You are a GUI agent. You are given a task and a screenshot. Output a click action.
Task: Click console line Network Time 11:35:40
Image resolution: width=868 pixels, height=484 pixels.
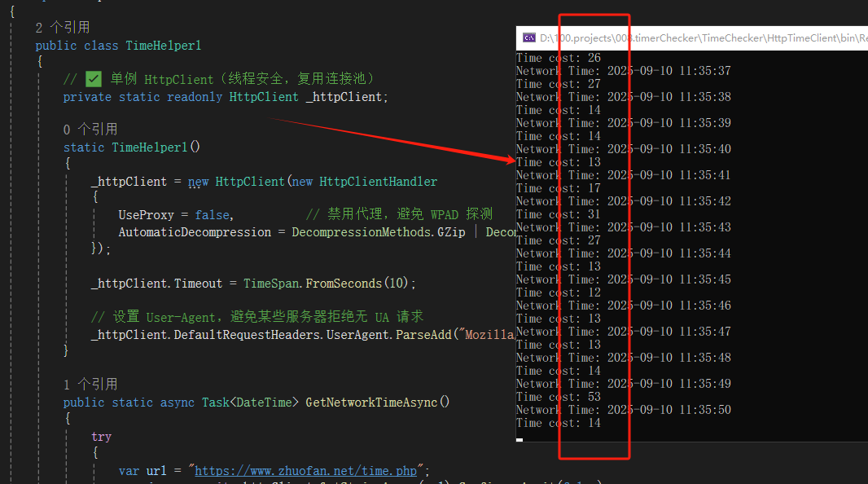pos(624,149)
